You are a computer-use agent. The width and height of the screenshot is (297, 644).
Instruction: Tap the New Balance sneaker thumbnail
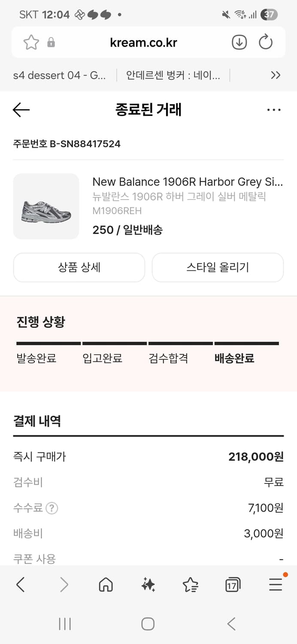point(46,207)
